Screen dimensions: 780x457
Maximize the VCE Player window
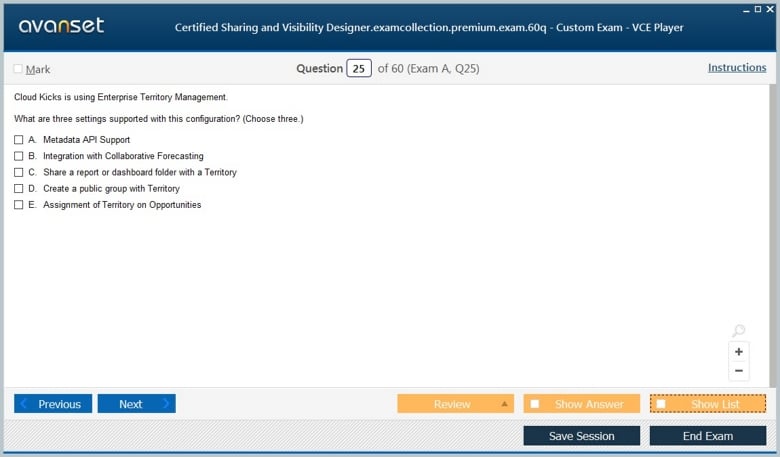[x=757, y=8]
